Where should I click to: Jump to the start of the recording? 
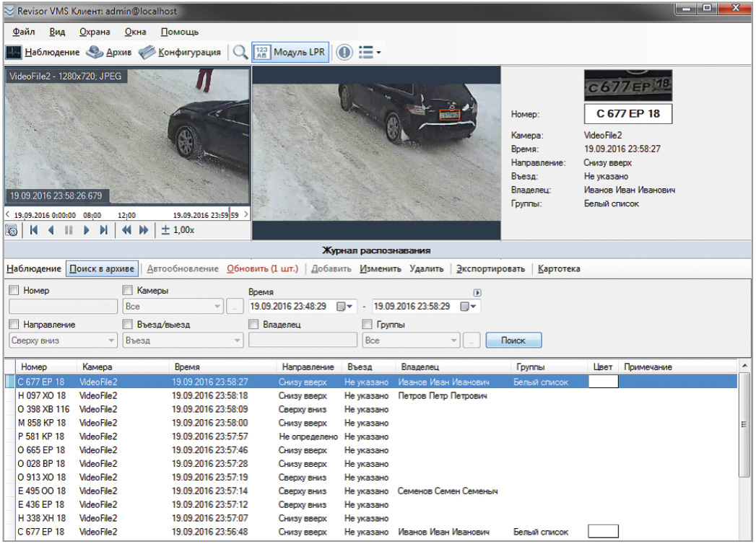pyautogui.click(x=34, y=230)
